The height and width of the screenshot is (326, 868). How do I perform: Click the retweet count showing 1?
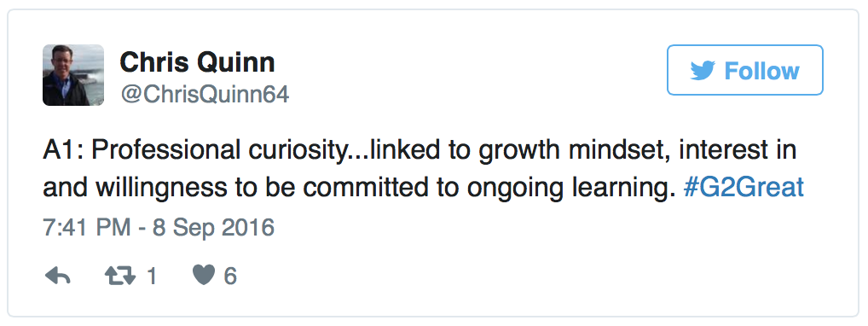(x=151, y=277)
